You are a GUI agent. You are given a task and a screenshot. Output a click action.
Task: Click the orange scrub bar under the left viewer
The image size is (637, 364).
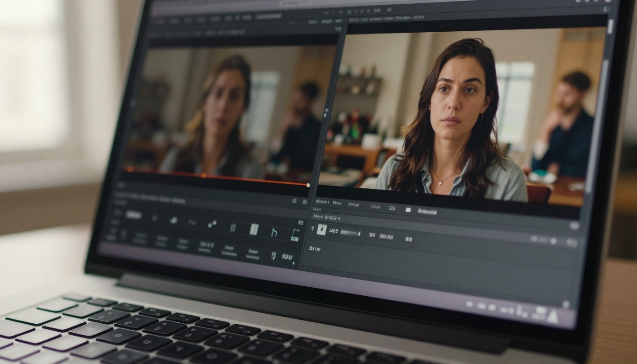point(216,177)
